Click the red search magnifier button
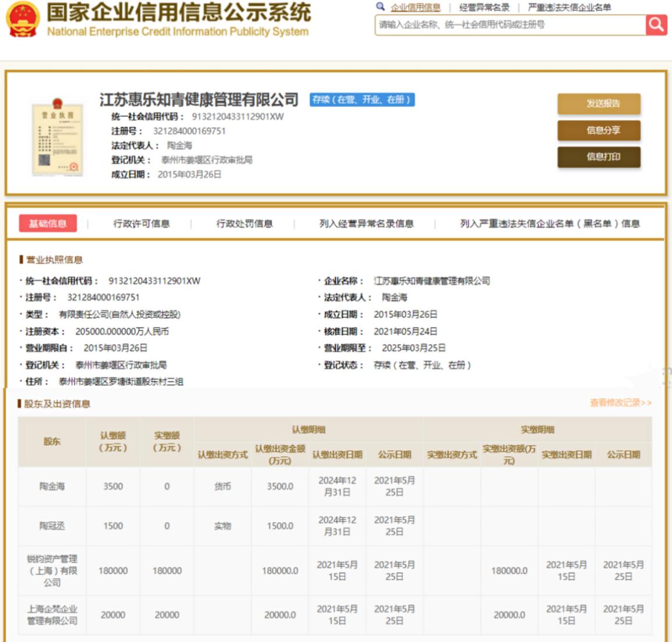This screenshot has width=672, height=642. [x=656, y=25]
